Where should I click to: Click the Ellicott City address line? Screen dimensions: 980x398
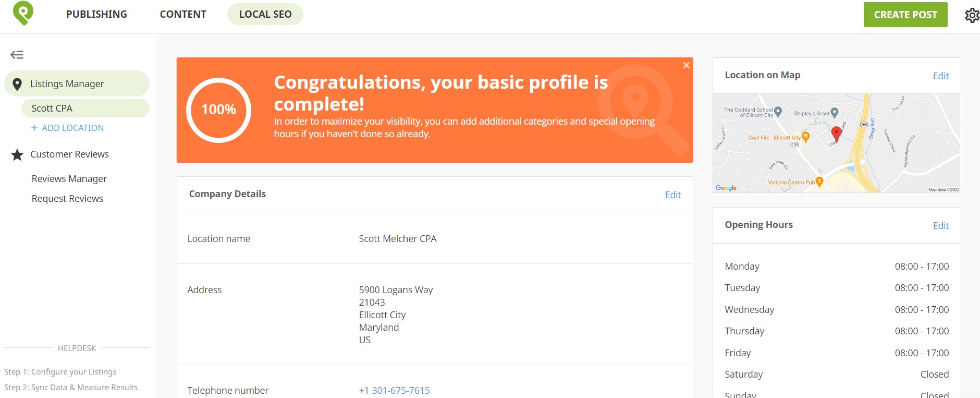tap(382, 315)
